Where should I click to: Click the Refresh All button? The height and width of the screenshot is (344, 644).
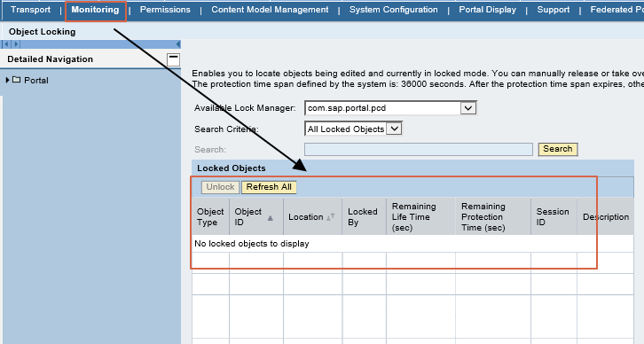269,187
